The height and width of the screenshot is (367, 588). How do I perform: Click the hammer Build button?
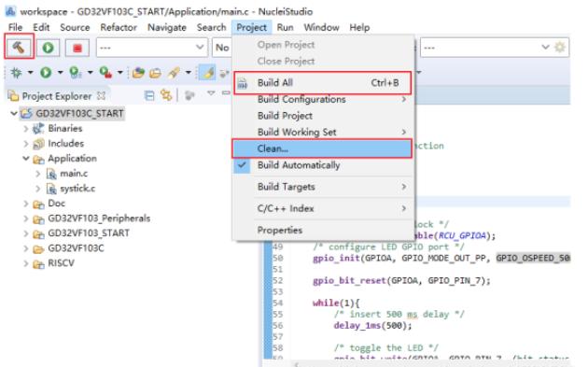pos(18,48)
